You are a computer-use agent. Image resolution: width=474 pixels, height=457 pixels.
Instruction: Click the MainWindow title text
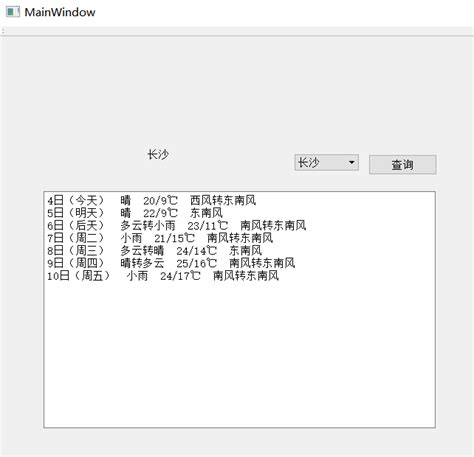pos(60,12)
